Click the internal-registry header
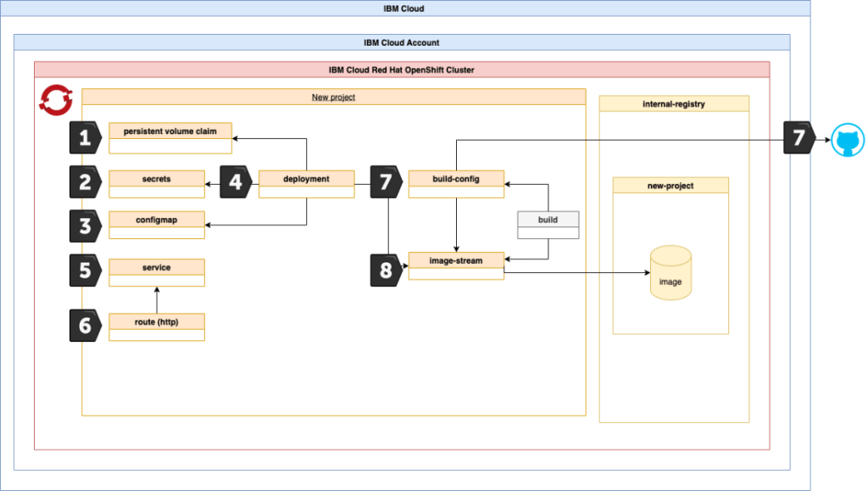This screenshot has height=491, width=868. coord(674,103)
